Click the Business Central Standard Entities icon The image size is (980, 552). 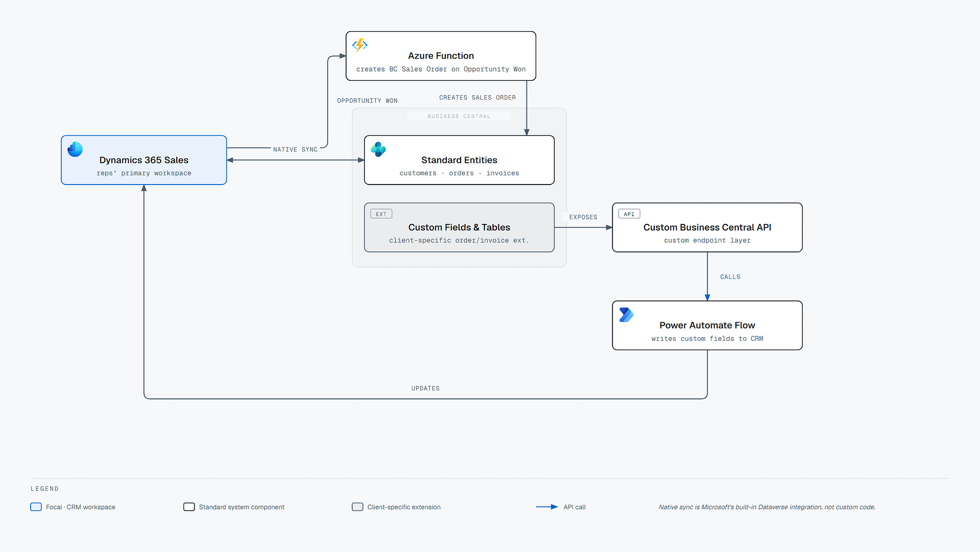(x=378, y=149)
